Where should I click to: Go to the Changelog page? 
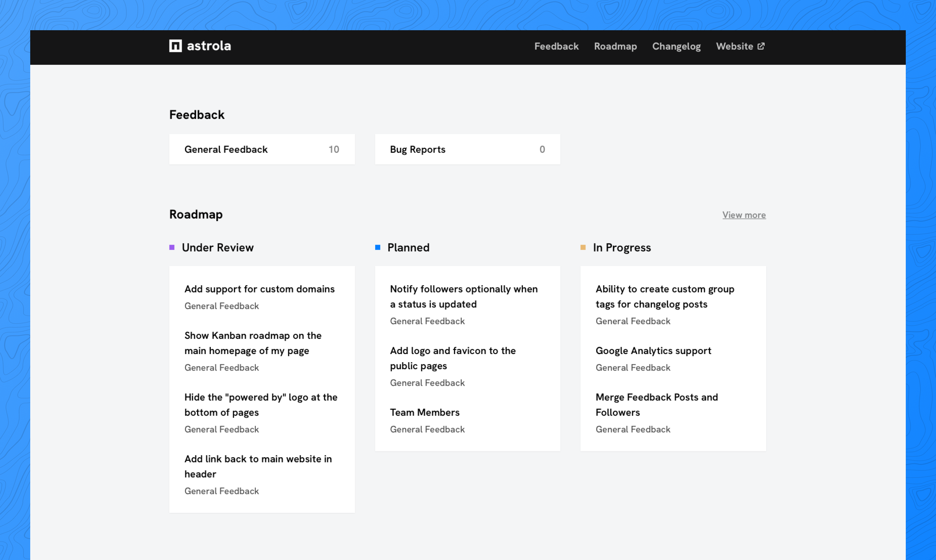click(x=676, y=46)
